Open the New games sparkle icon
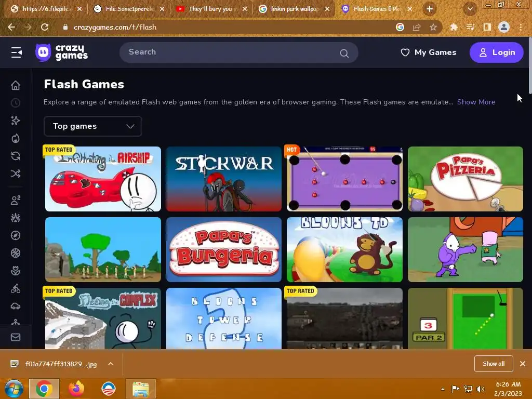This screenshot has height=399, width=532. [x=16, y=121]
